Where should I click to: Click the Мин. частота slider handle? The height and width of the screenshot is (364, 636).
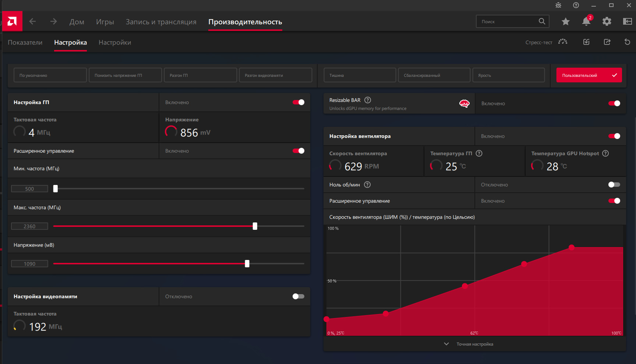56,189
